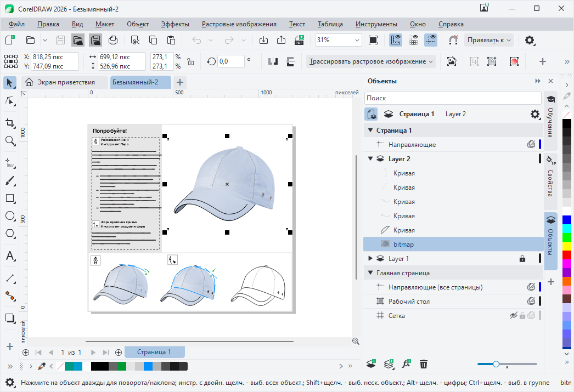Select the Ellipse tool
Screen dimensions: 574x392
click(x=10, y=216)
